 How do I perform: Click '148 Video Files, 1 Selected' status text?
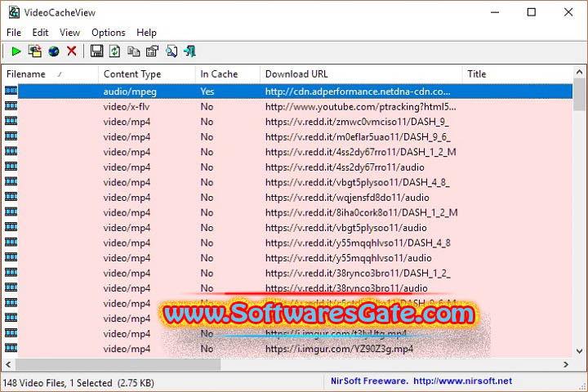(x=58, y=383)
